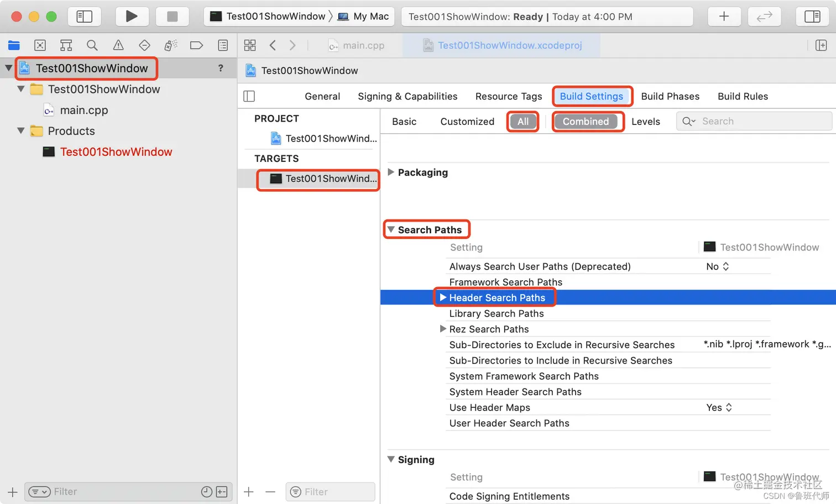The image size is (836, 504).
Task: Expand Rez Search Paths row
Action: pyautogui.click(x=443, y=329)
